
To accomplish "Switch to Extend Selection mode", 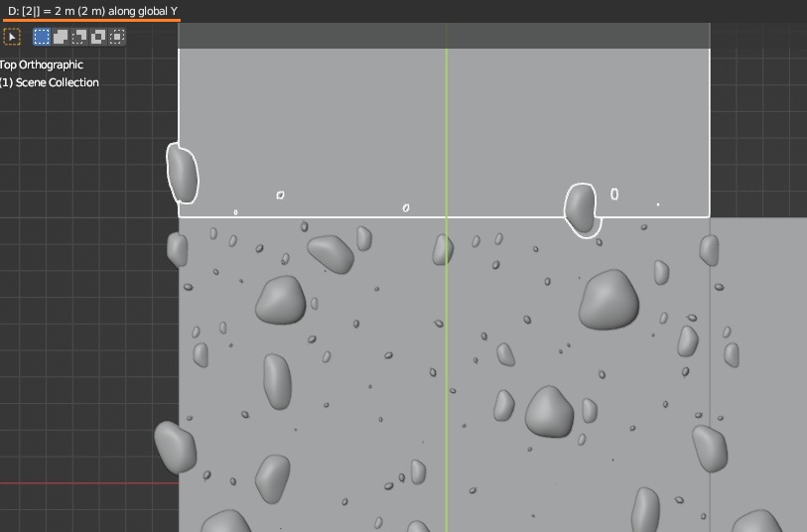I will [x=61, y=37].
